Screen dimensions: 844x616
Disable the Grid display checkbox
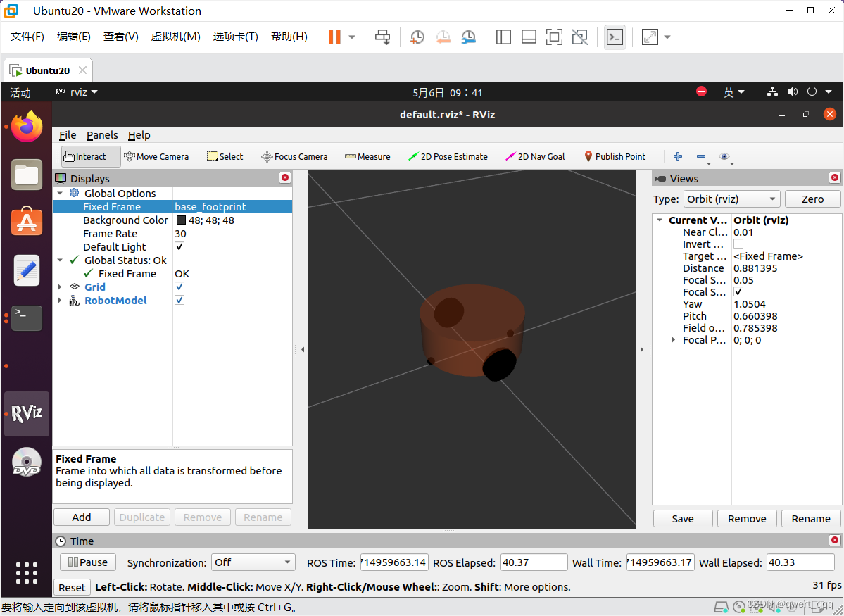179,287
